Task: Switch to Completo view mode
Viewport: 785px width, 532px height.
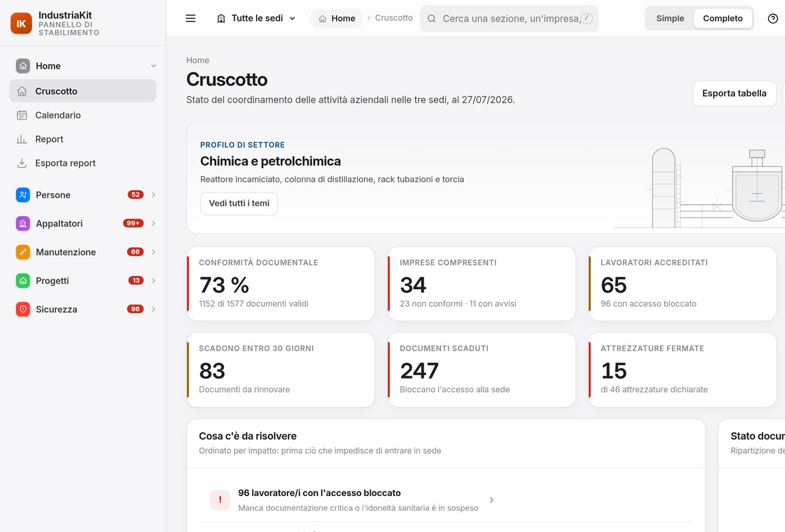Action: (722, 19)
